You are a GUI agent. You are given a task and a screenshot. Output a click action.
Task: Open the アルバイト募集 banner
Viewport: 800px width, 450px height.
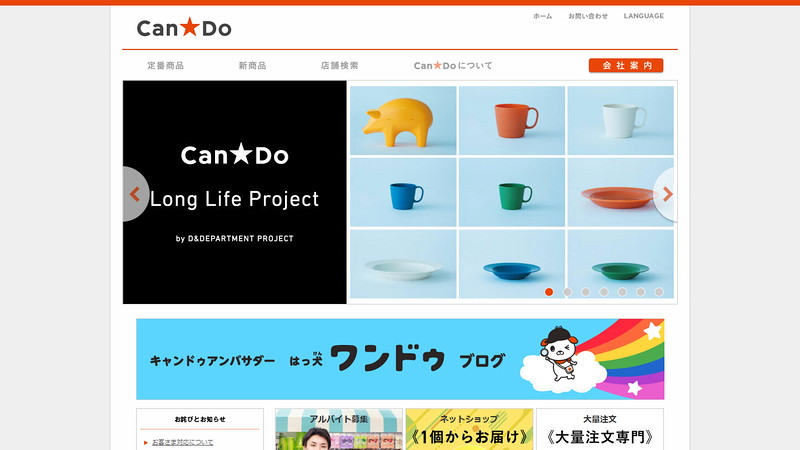click(x=339, y=429)
